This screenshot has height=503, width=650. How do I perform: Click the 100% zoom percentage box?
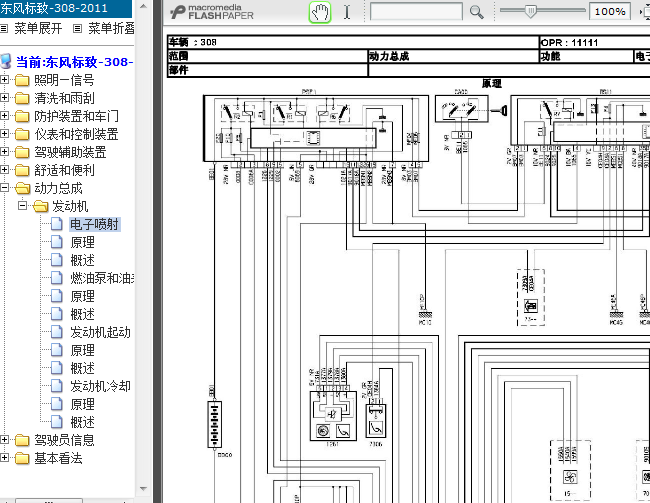(610, 12)
